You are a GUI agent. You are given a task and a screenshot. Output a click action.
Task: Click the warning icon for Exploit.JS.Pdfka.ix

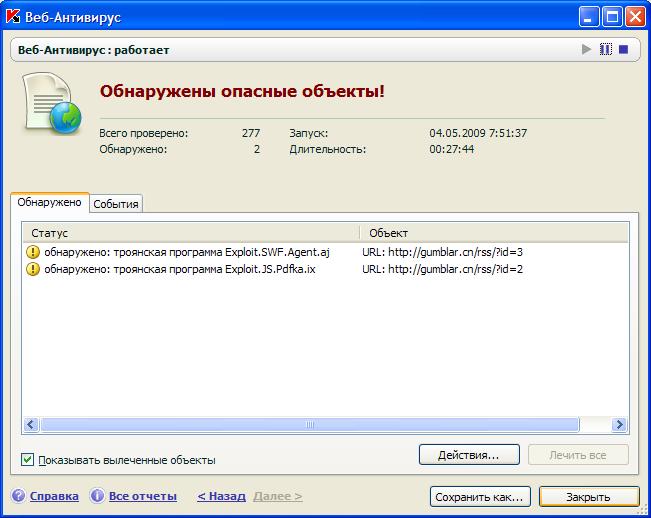[33, 269]
